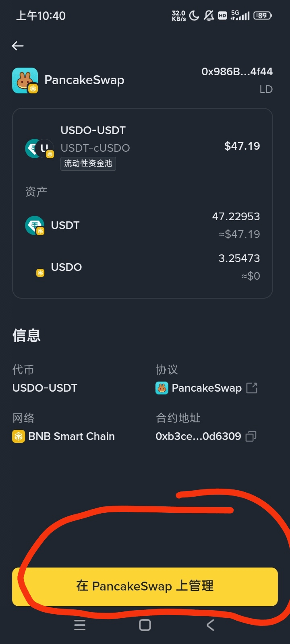Copy the contract address with copy icon
Screen dimensions: 290x644
251,436
